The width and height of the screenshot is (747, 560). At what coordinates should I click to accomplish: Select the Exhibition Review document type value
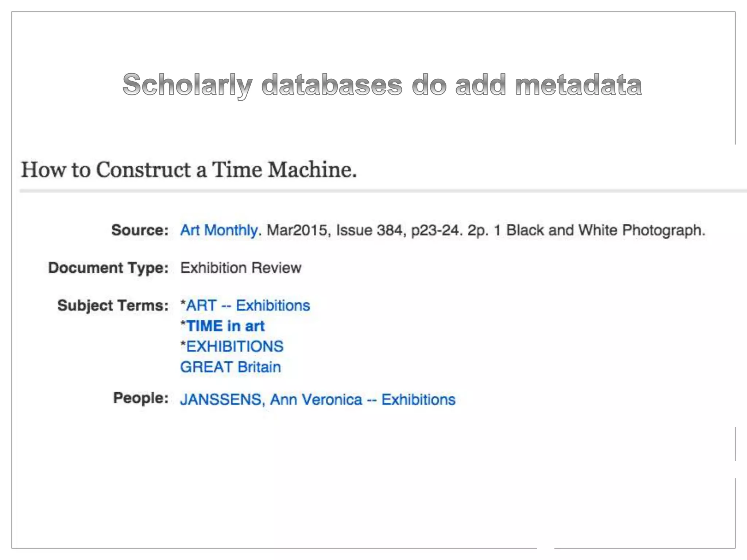click(x=241, y=268)
